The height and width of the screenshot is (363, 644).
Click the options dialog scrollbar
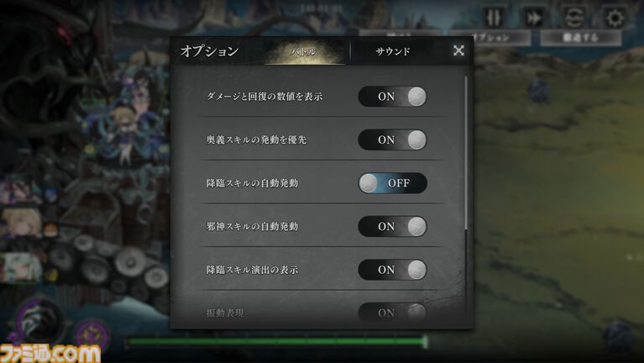(466, 153)
